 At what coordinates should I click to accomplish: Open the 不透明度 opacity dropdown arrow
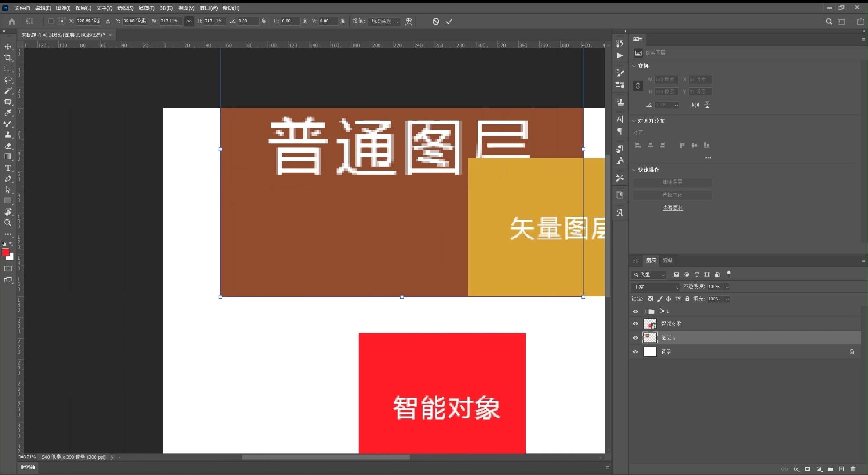pos(727,287)
